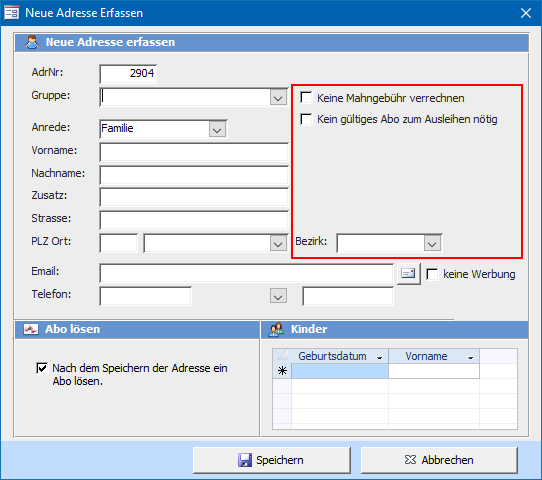Open Vorname column filter arrow in Kinder

pyautogui.click(x=470, y=358)
